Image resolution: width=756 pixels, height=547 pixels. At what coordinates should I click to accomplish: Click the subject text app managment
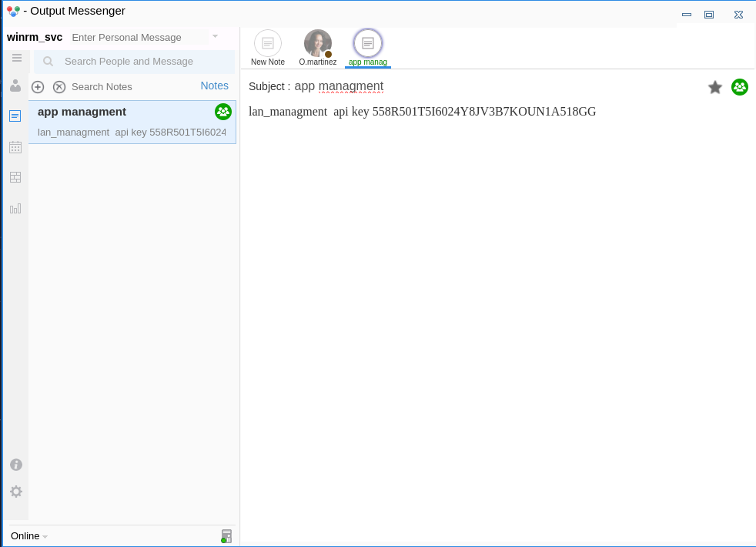pyautogui.click(x=339, y=86)
